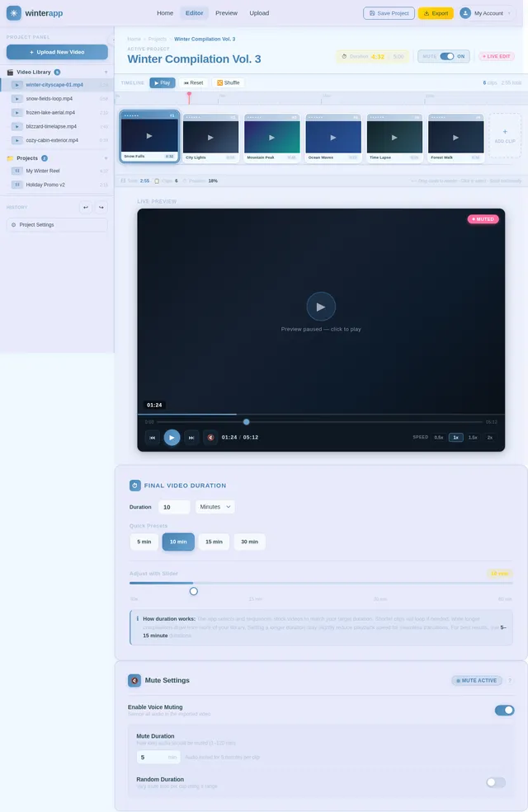Viewport: 528px width, 812px height.
Task: Click play icon beside snow-fields-loop.mp4
Action: pyautogui.click(x=17, y=98)
